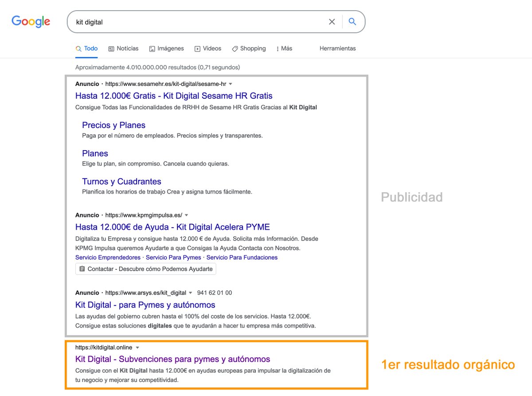Viewport: 532px width, 396px height.
Task: Click 'Contactar - Descubre cómo Podemos Ayudarte' button
Action: 146,269
